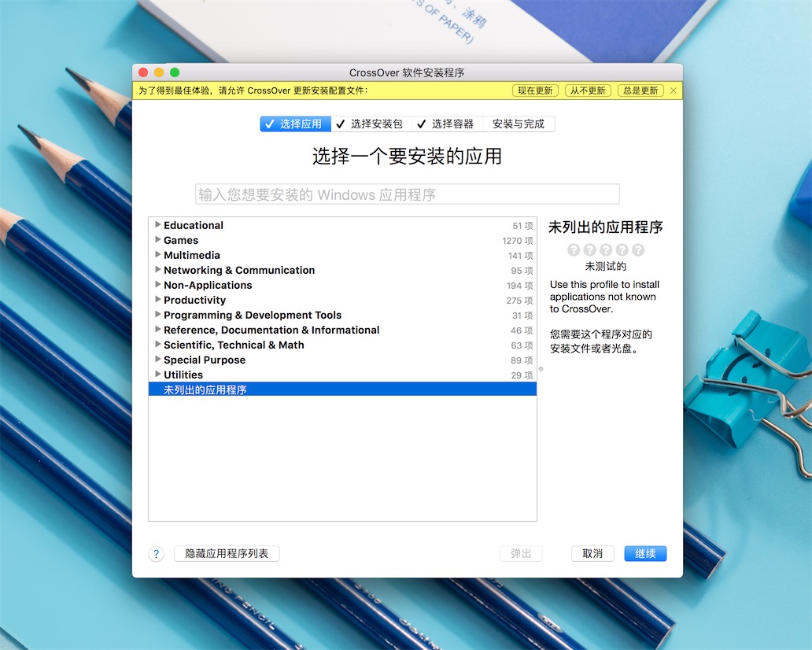Click the 未列出的应用程序 details heading
This screenshot has width=812, height=650.
pos(605,227)
